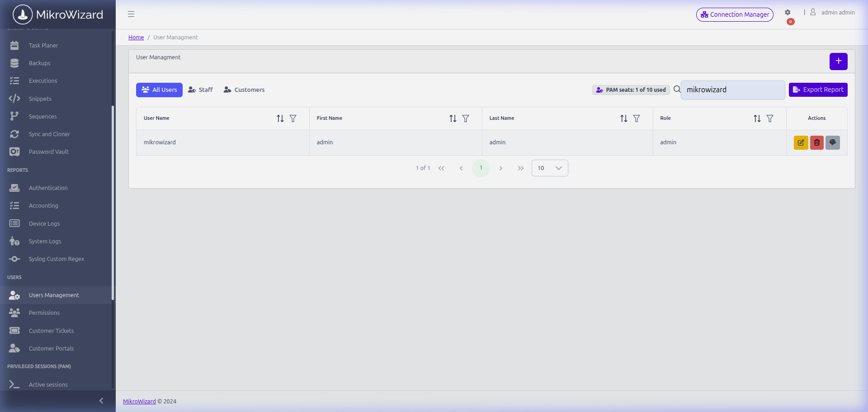Select the All Users tab
Image resolution: width=868 pixels, height=412 pixels.
point(159,90)
